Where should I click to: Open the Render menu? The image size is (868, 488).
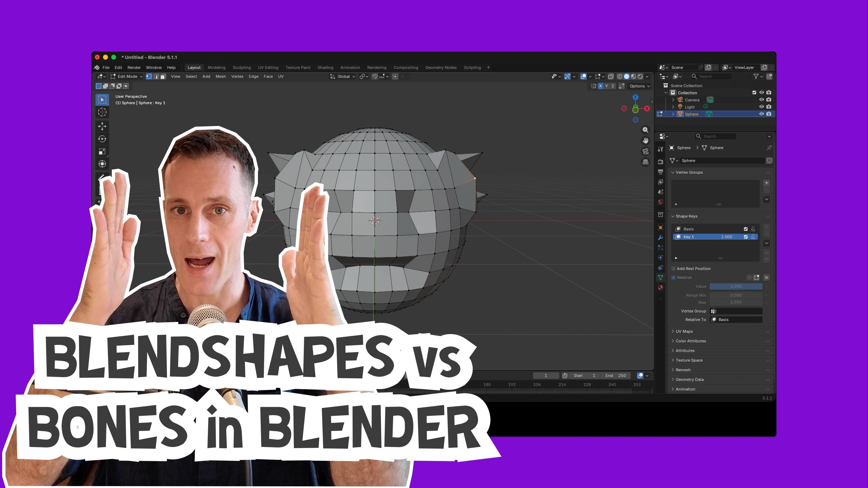coord(134,68)
